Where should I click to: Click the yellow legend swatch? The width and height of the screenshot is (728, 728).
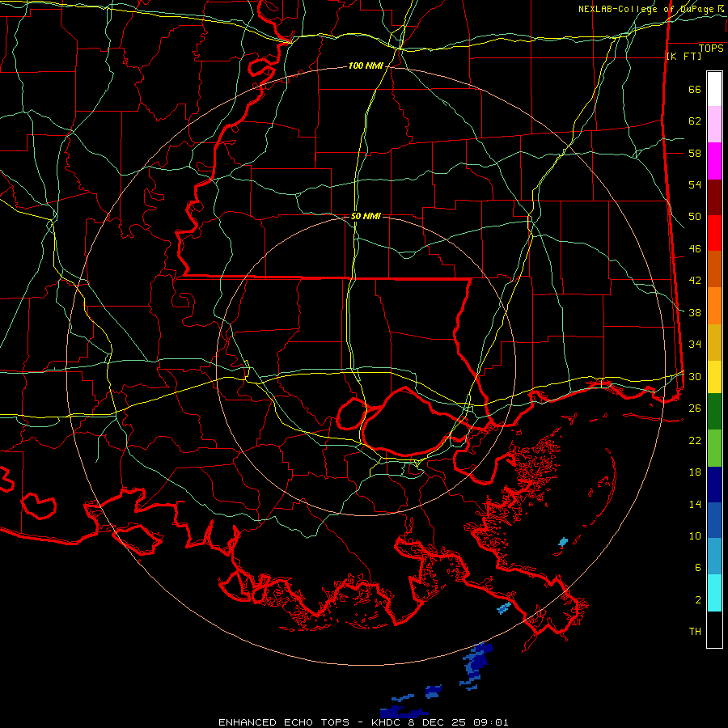click(714, 376)
